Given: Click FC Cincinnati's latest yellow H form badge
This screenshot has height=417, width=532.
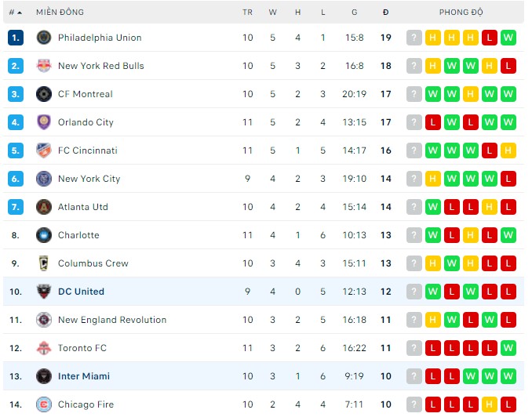Looking at the screenshot, I should [508, 150].
